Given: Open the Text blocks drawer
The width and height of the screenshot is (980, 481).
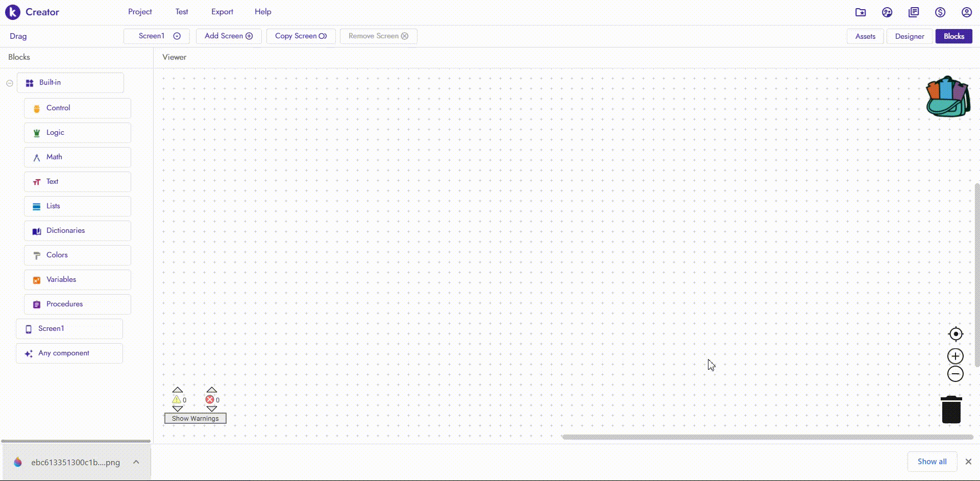Looking at the screenshot, I should click(78, 182).
